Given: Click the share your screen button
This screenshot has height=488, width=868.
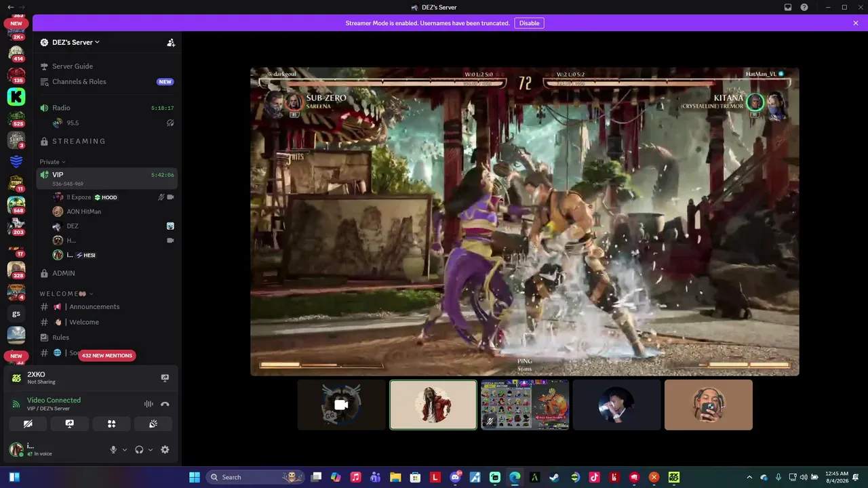Looking at the screenshot, I should coord(70,424).
